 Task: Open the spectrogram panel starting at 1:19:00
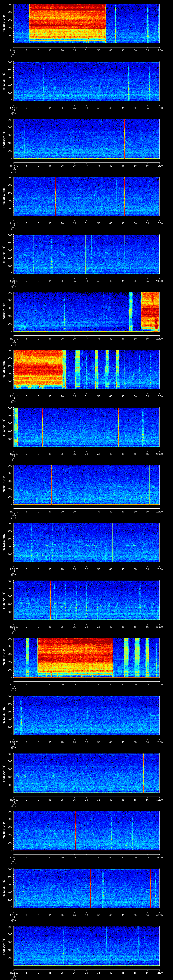coord(87,197)
